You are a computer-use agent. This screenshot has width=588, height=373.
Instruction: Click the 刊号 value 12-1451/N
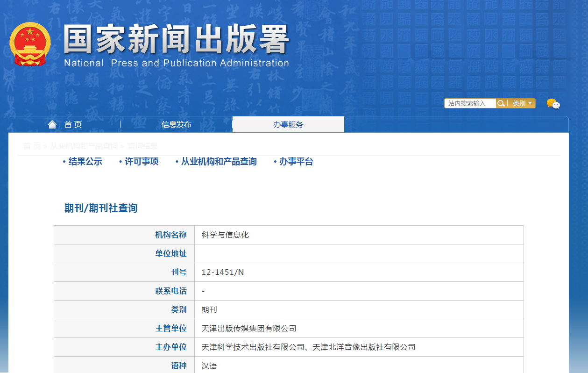click(x=223, y=272)
